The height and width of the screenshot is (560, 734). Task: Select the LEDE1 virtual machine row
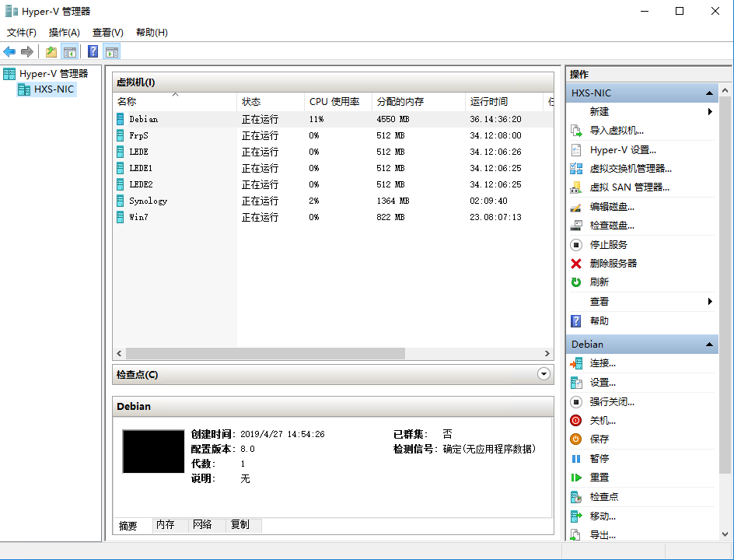tap(333, 168)
